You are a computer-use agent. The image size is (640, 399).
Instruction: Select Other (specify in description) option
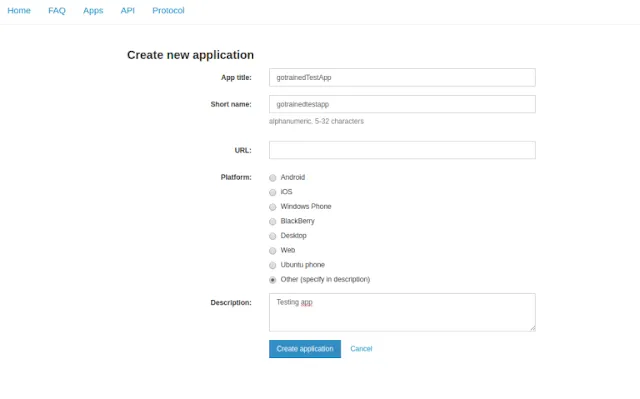(x=273, y=280)
